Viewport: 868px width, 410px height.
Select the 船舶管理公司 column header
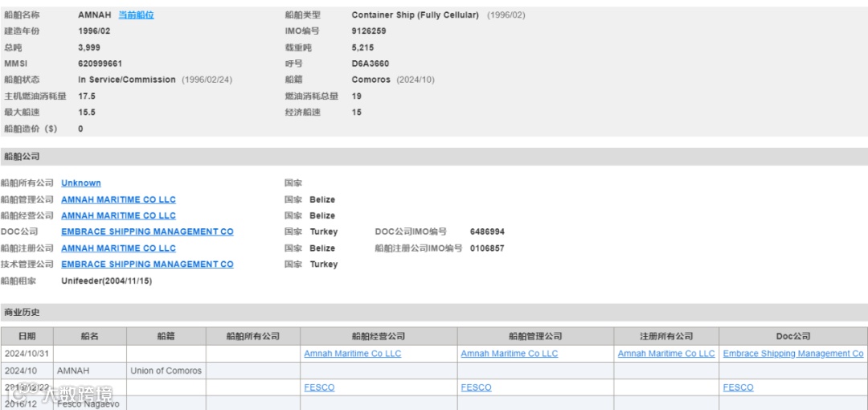[x=535, y=336]
